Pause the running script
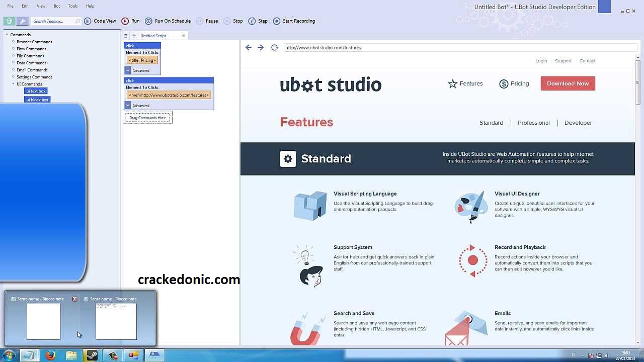 click(207, 21)
